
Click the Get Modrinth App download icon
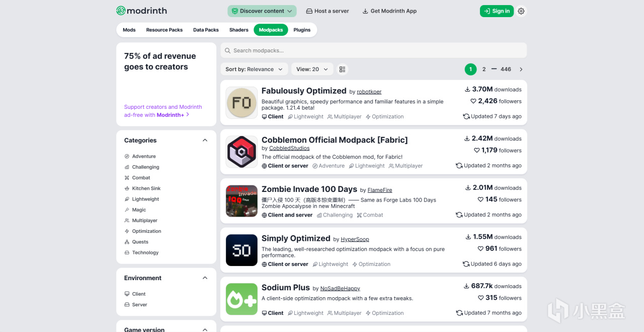pos(365,11)
